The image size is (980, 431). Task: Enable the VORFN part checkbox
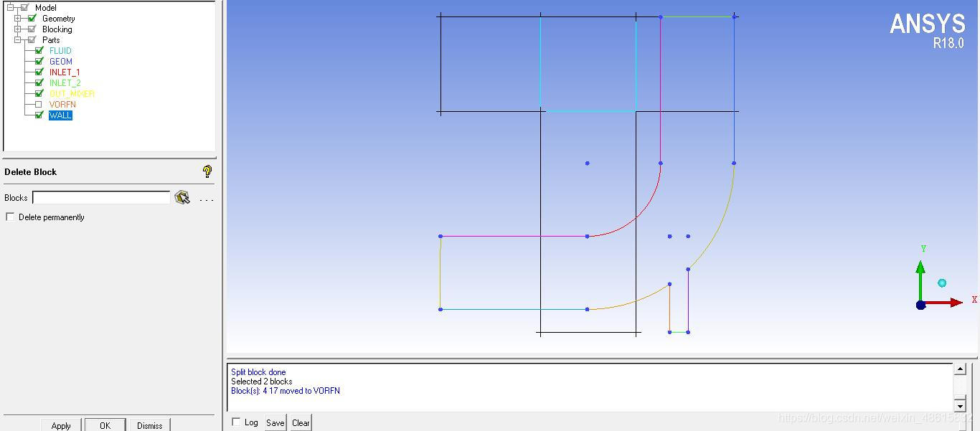(x=39, y=105)
